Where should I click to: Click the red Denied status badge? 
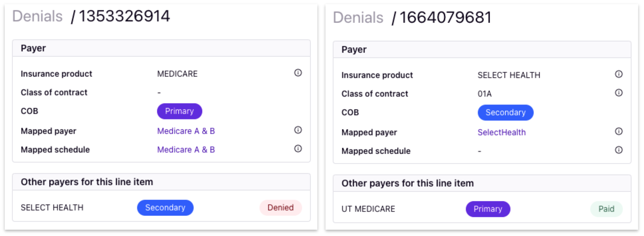pos(281,208)
